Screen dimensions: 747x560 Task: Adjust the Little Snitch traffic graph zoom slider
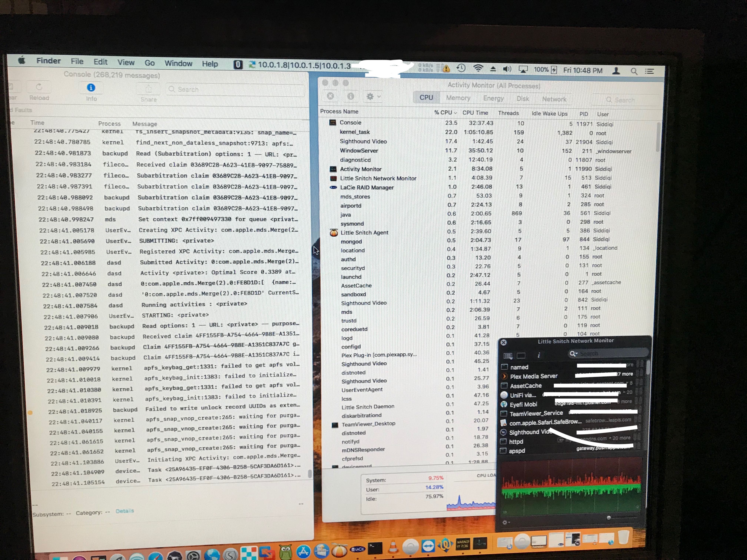coord(609,517)
